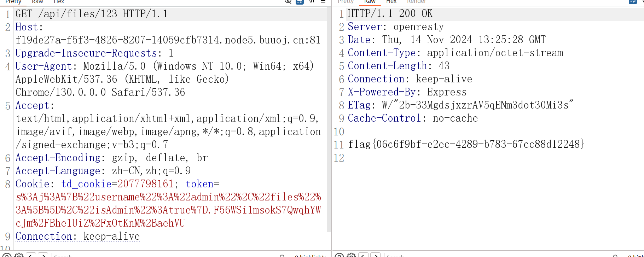644x257 pixels.
Task: Click Server: openresty header
Action: tap(396, 27)
